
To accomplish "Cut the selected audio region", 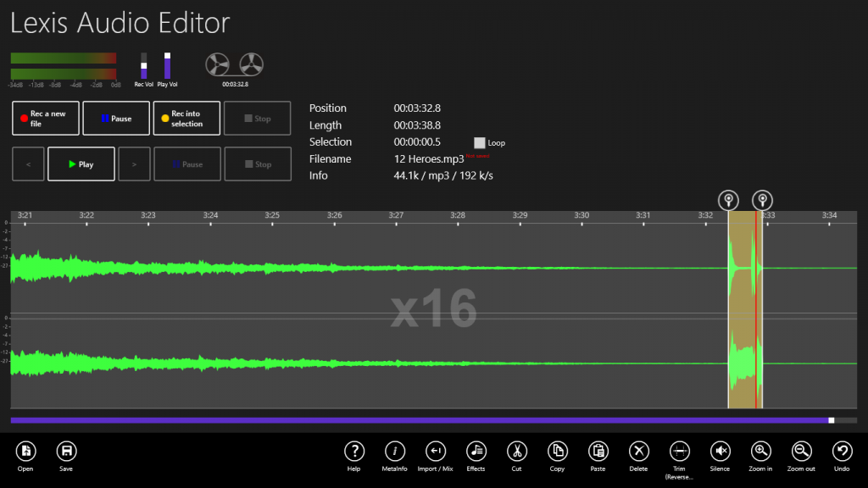I will tap(516, 452).
